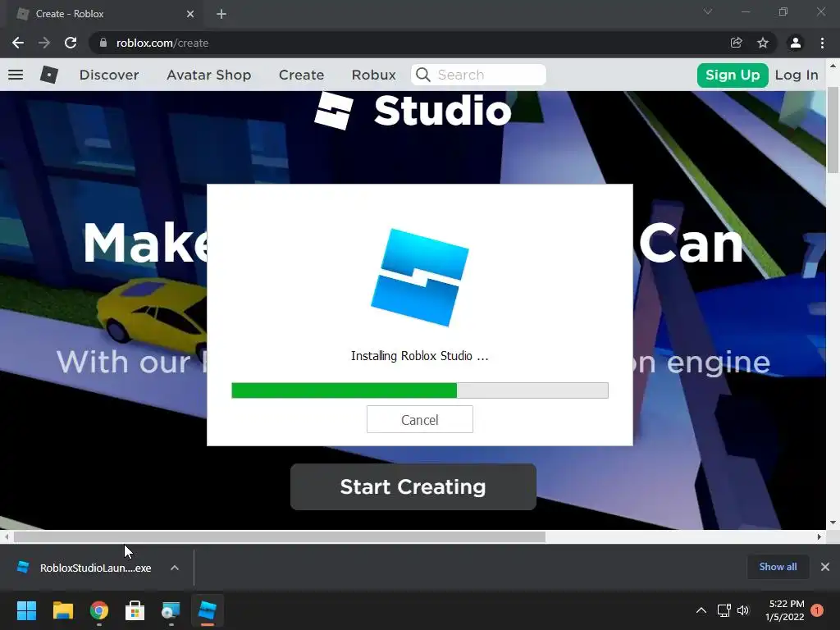Go back using the browser back arrow
840x630 pixels.
click(18, 43)
